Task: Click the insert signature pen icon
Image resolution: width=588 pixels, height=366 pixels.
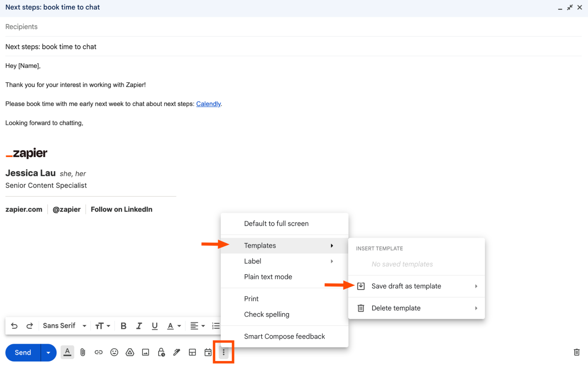Action: tap(177, 352)
